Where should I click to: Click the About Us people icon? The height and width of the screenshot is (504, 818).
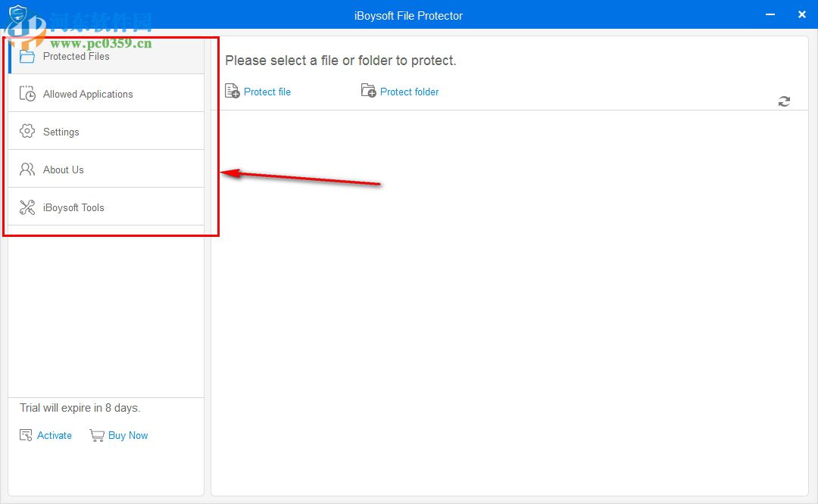click(27, 169)
